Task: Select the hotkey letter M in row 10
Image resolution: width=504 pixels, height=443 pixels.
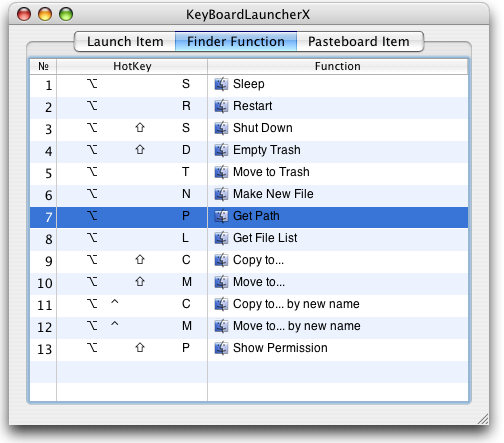Action: pos(187,282)
